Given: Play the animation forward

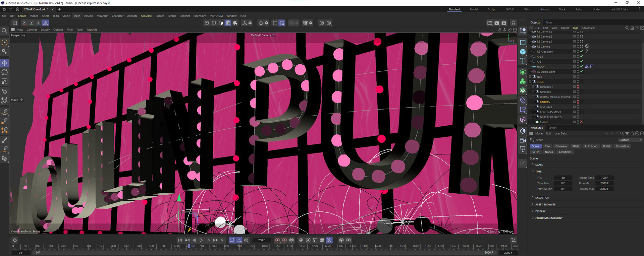Looking at the screenshot, I should click(x=201, y=240).
